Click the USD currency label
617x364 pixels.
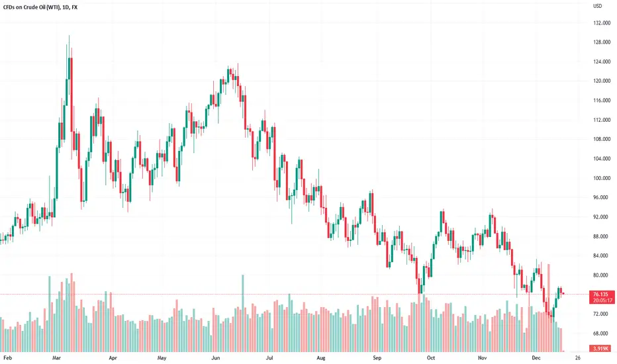click(x=597, y=6)
